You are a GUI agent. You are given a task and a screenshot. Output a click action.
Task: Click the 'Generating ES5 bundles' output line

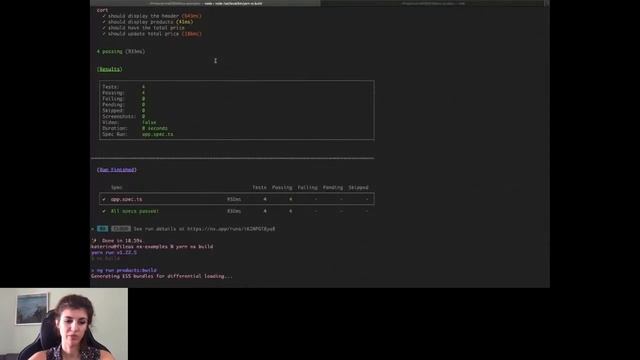click(162, 276)
